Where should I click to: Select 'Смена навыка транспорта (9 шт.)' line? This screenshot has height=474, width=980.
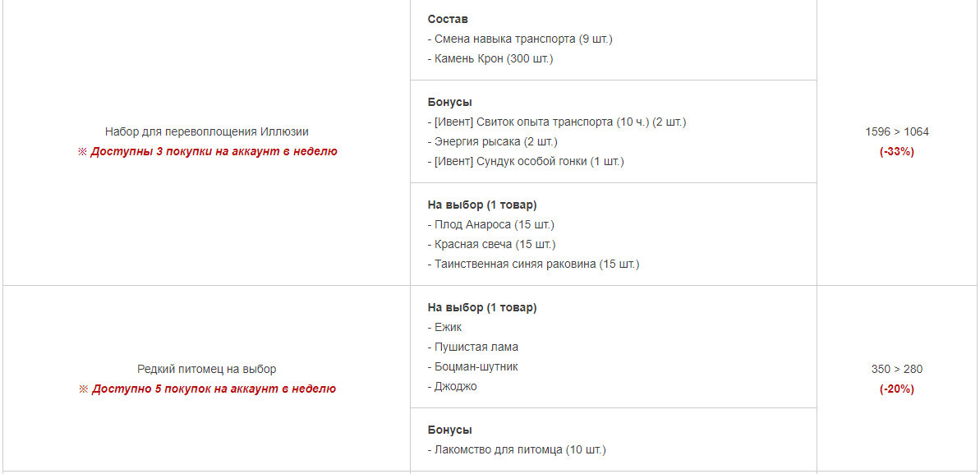[x=520, y=39]
